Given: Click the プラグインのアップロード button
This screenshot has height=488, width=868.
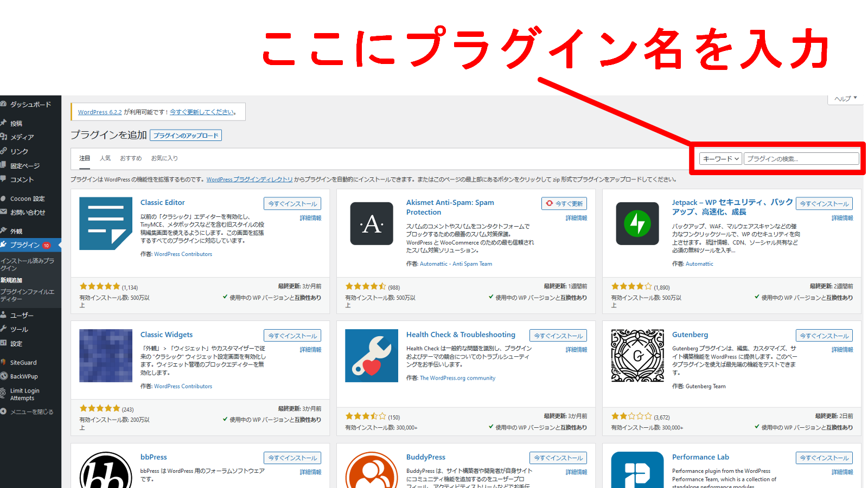Looking at the screenshot, I should [186, 136].
